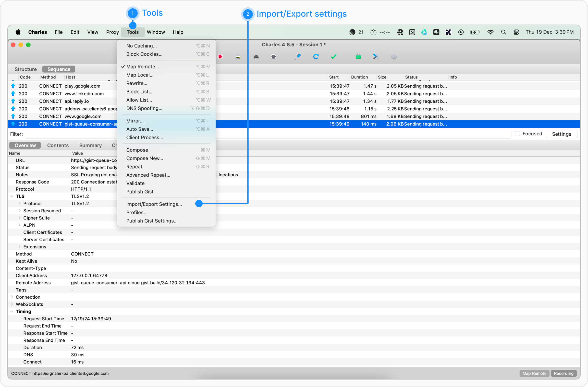Click the green basket toolbar icon
The height and width of the screenshot is (387, 588).
click(358, 57)
